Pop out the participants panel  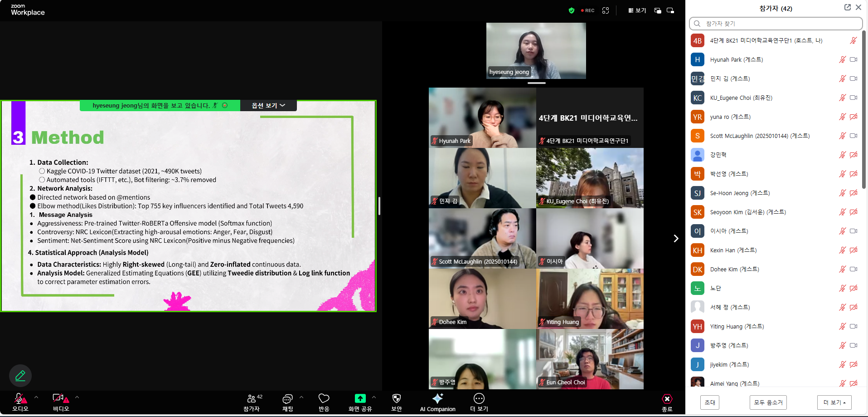coord(847,7)
